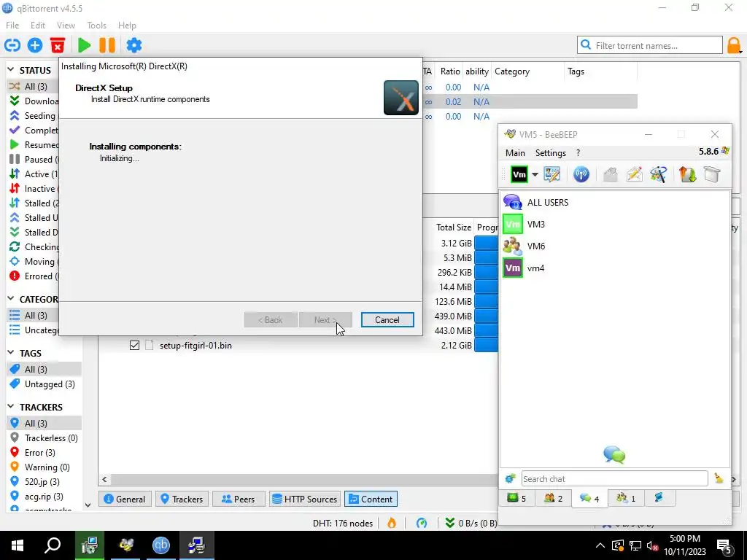Click the BeeBEEP file transfer arrows icon
747x560 pixels.
point(687,174)
